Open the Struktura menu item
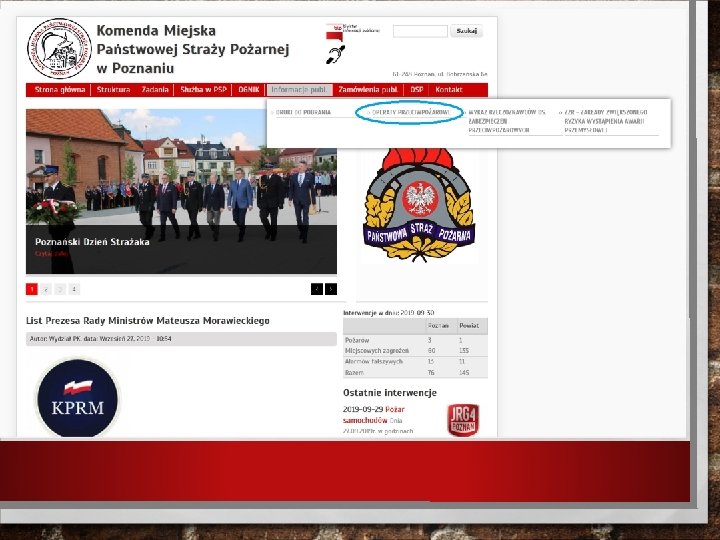Viewport: 720px width, 540px height. coord(113,90)
